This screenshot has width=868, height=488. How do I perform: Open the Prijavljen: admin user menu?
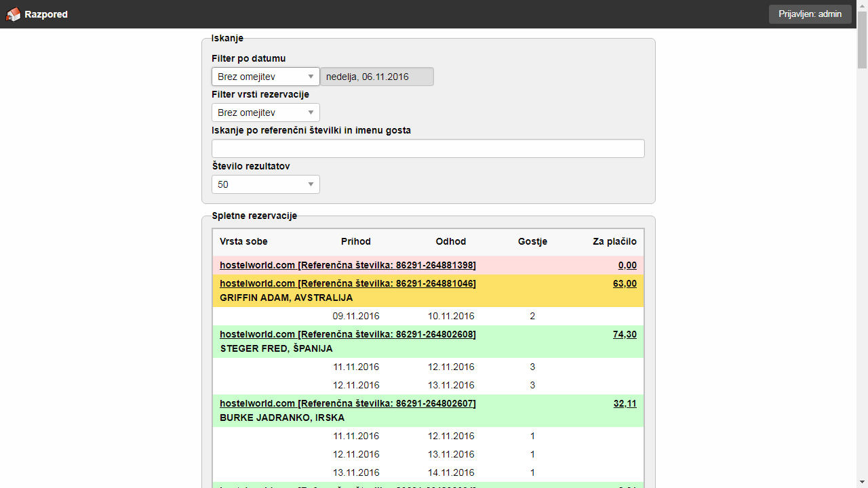tap(810, 14)
